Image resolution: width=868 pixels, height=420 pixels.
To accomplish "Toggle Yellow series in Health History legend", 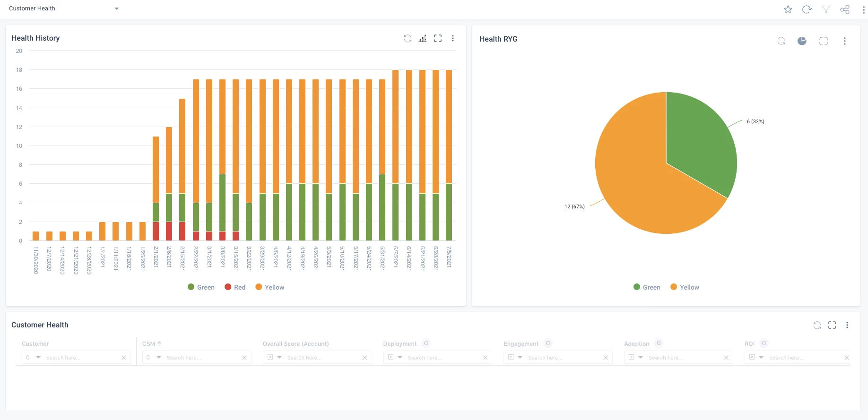I will [x=269, y=287].
